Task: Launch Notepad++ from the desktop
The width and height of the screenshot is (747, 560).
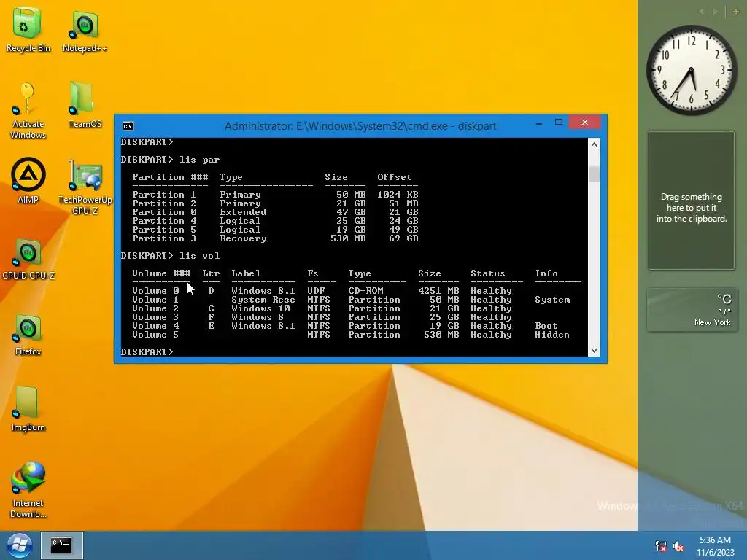Action: click(85, 31)
